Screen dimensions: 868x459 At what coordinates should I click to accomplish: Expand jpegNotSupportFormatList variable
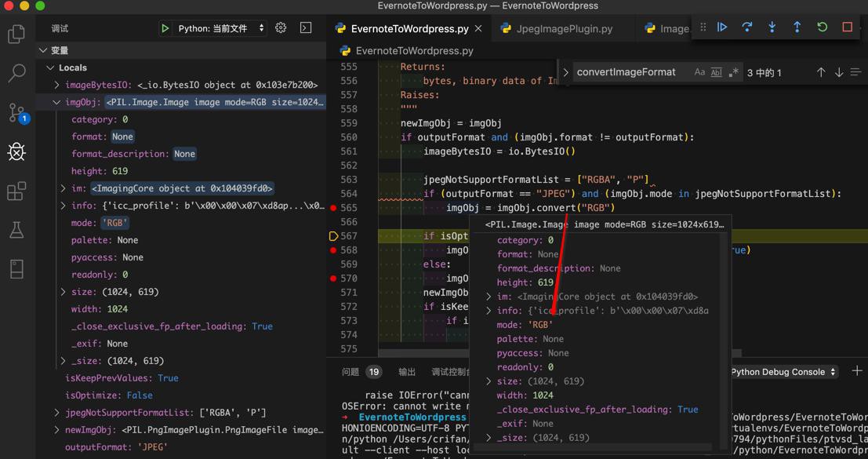click(57, 413)
